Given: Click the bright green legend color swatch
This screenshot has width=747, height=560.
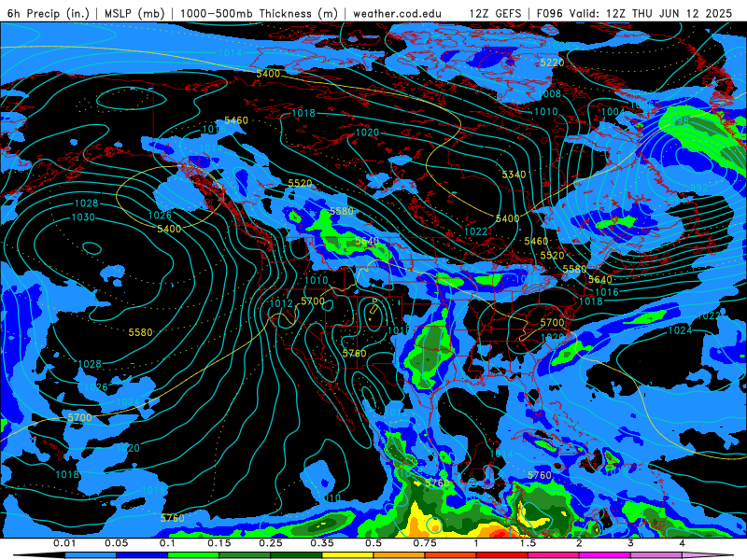Looking at the screenshot, I should pos(193,555).
